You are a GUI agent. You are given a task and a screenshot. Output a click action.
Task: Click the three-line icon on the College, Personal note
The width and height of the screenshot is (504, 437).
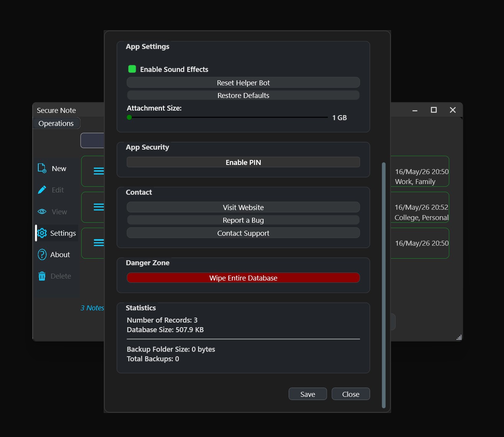click(x=99, y=207)
